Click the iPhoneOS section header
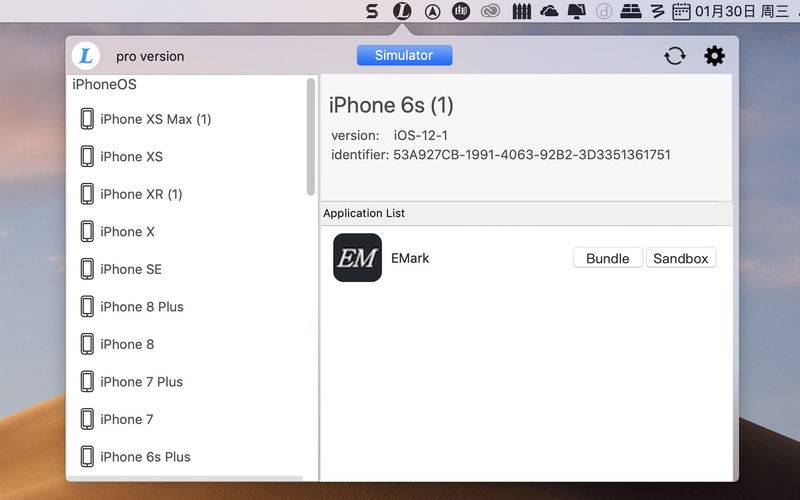Image resolution: width=800 pixels, height=500 pixels. coord(104,84)
